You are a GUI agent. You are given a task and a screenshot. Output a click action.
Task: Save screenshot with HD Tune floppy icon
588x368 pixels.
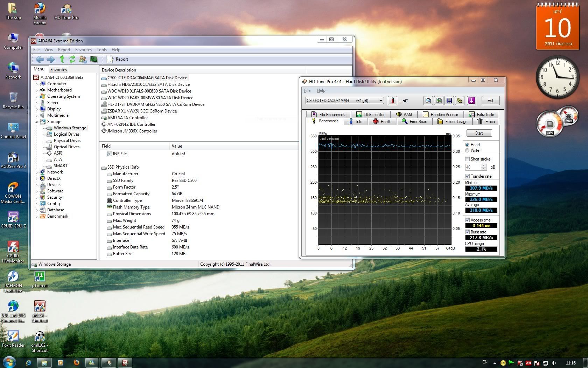[449, 101]
